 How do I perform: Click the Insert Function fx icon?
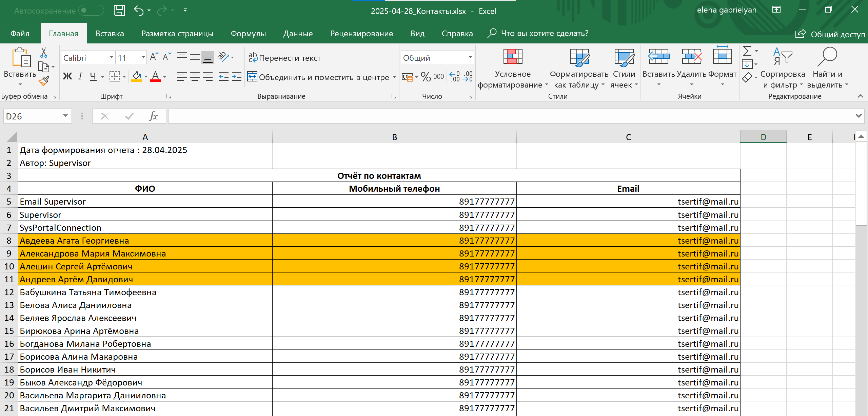tap(153, 116)
